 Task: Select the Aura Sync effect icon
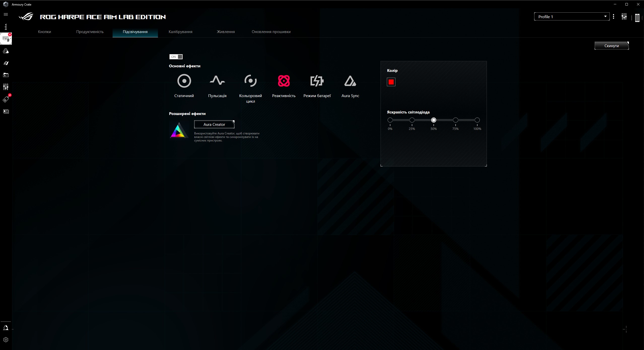click(x=350, y=81)
